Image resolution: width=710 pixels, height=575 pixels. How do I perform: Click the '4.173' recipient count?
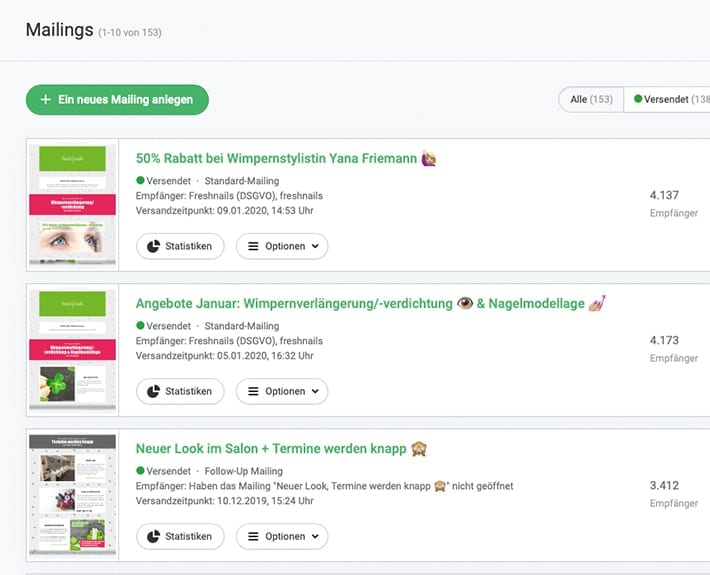tap(664, 340)
